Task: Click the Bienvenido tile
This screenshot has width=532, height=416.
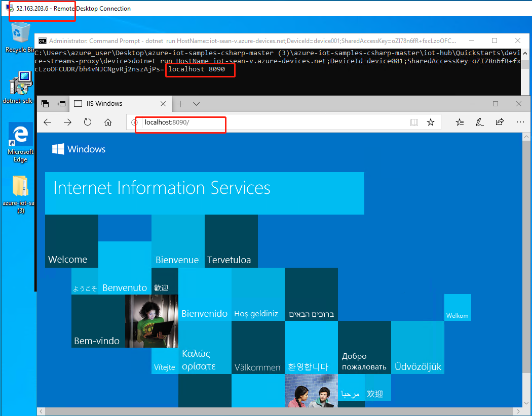Action: tap(205, 294)
